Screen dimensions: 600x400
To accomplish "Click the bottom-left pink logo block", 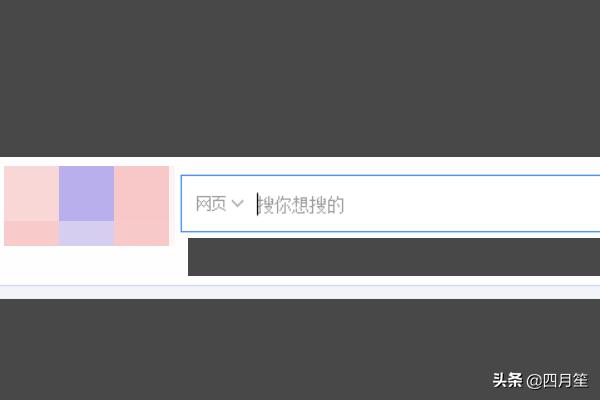I will 31,233.
